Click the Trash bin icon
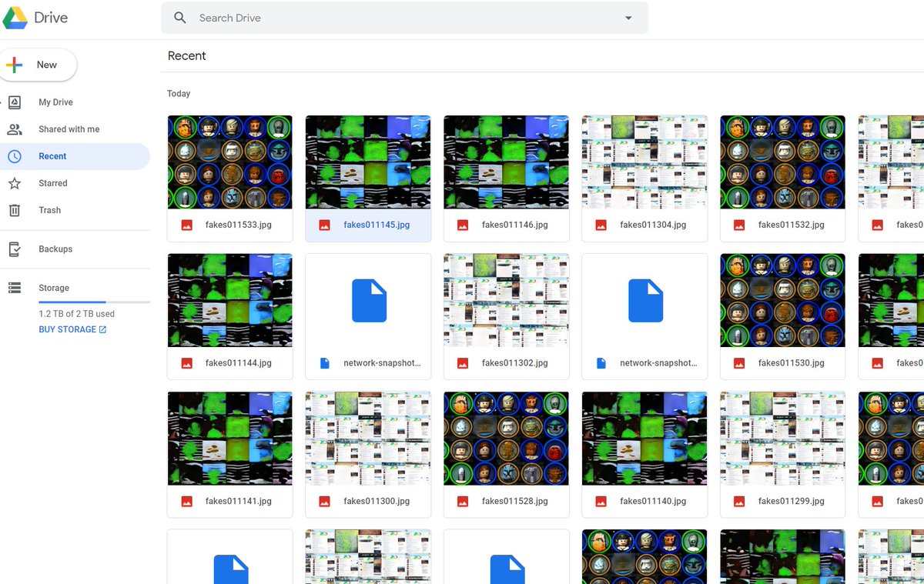The image size is (924, 584). [x=15, y=210]
